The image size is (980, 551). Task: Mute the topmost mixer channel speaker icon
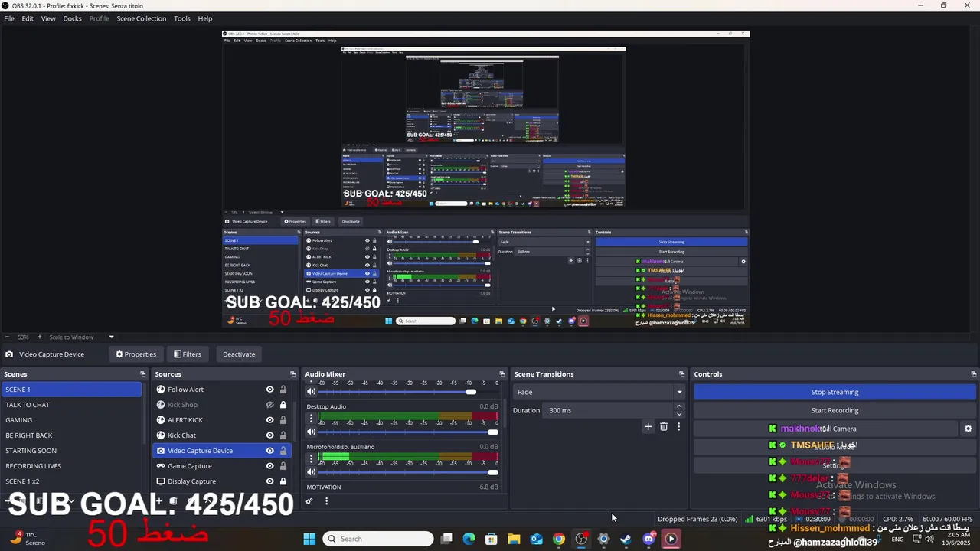(x=311, y=391)
